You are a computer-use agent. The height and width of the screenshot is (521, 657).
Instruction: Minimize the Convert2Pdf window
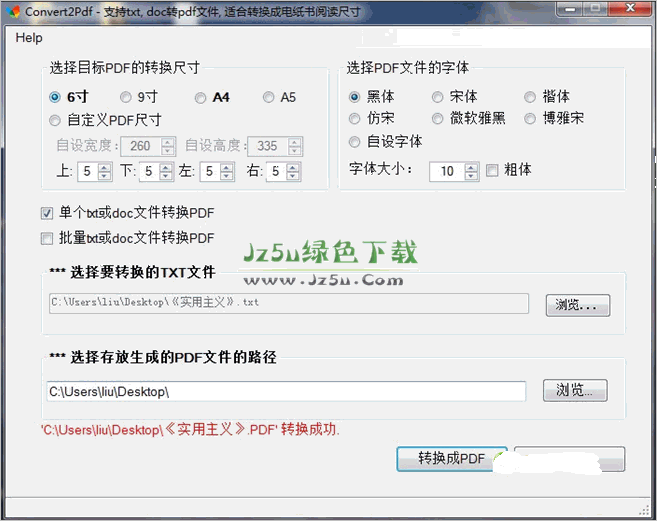pos(570,9)
